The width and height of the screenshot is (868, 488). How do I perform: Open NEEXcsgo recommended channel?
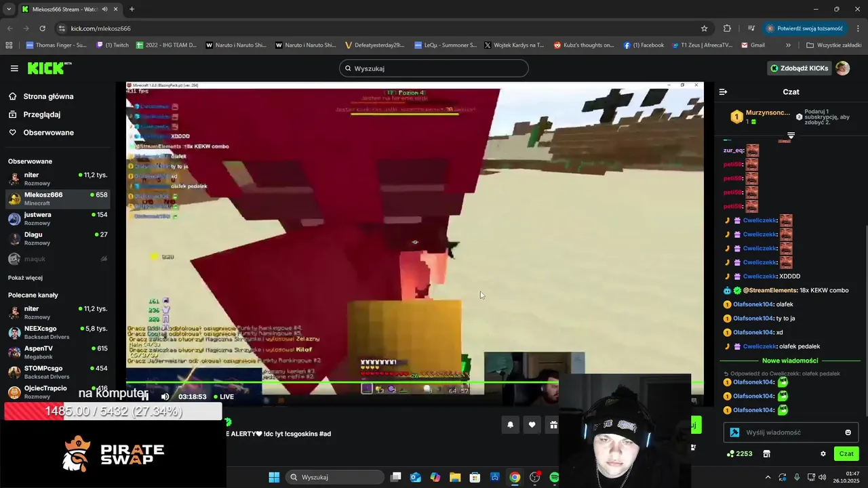pyautogui.click(x=58, y=332)
